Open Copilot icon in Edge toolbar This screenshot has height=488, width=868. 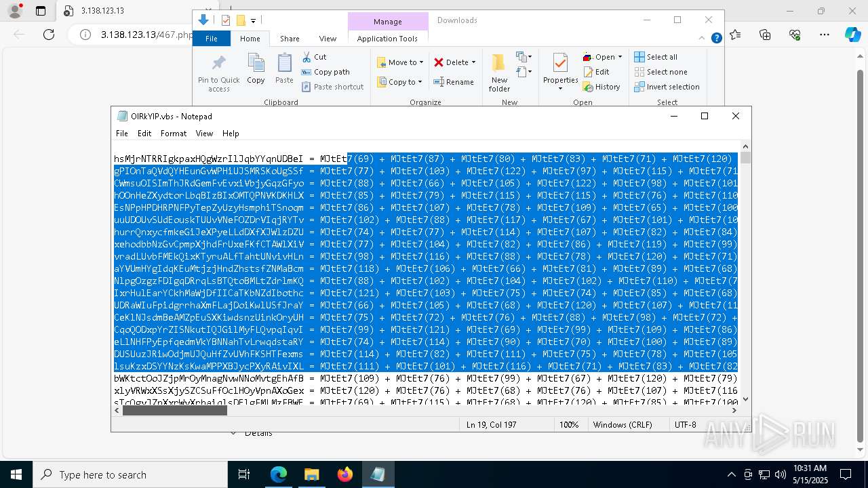[853, 35]
